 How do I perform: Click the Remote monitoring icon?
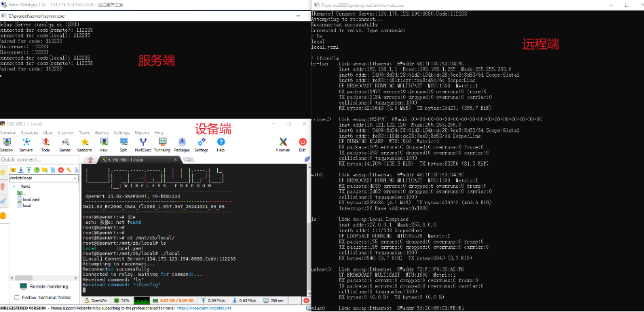[x=23, y=286]
